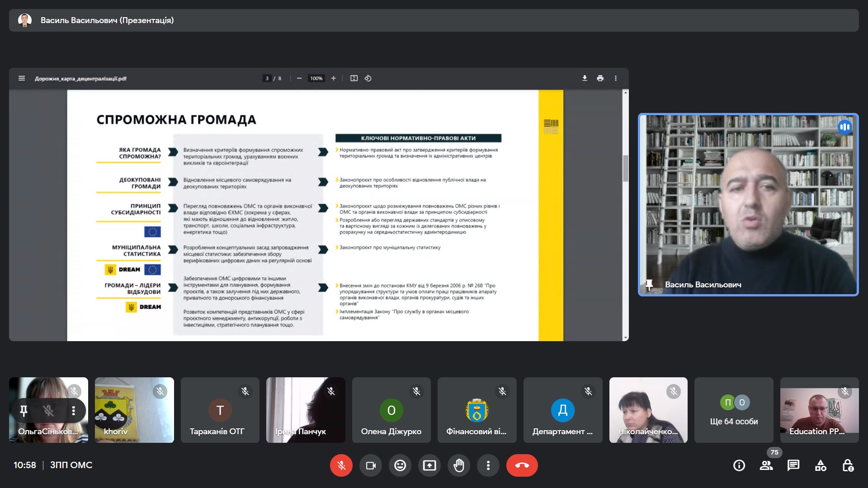Toggle the camera on or off
The image size is (868, 488).
click(371, 465)
